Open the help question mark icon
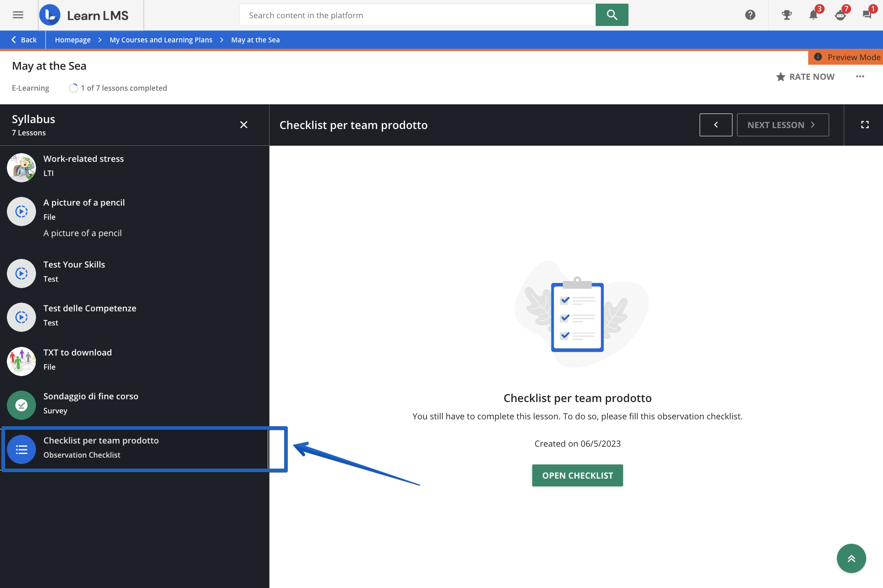 [x=750, y=15]
